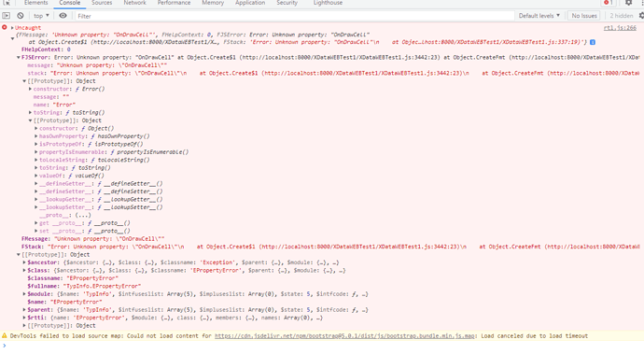Collapse [[Prototype]] above the $ancestor row
The image size is (644, 354).
[x=19, y=254]
